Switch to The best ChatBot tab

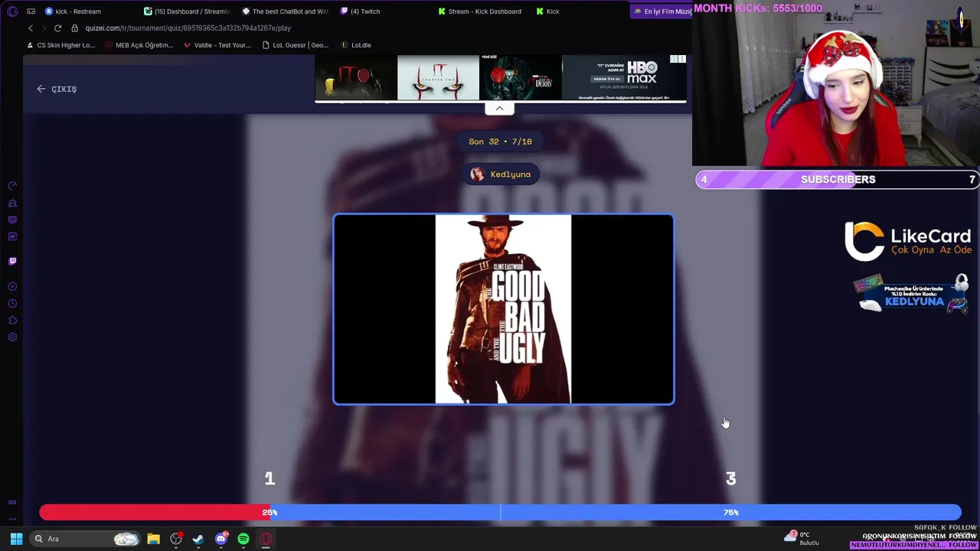pyautogui.click(x=285, y=11)
